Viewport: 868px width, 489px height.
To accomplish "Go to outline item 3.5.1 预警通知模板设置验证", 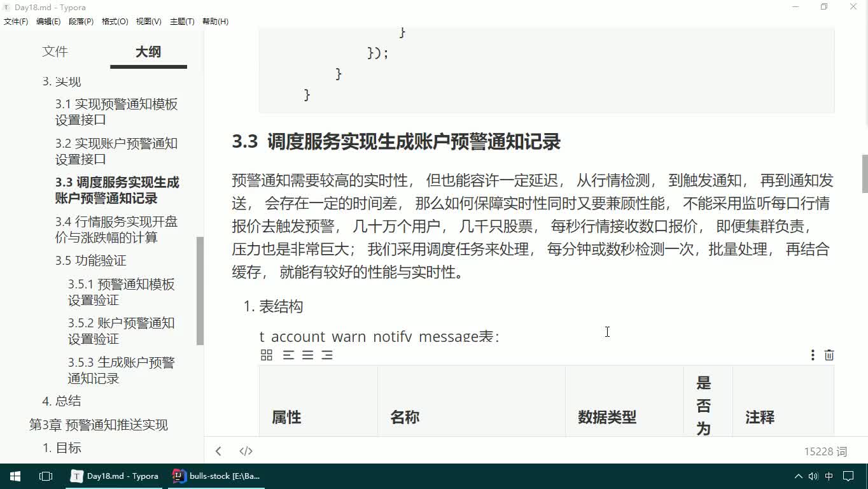I will click(122, 292).
